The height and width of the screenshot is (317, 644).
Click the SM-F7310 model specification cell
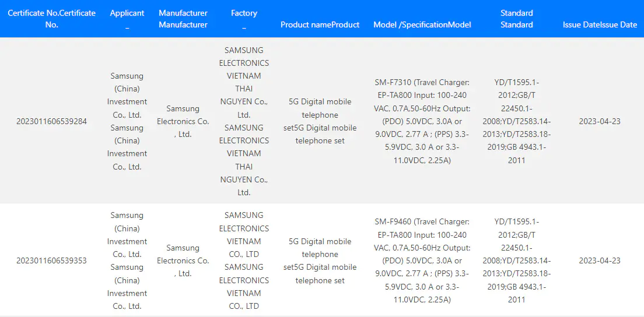[422, 121]
